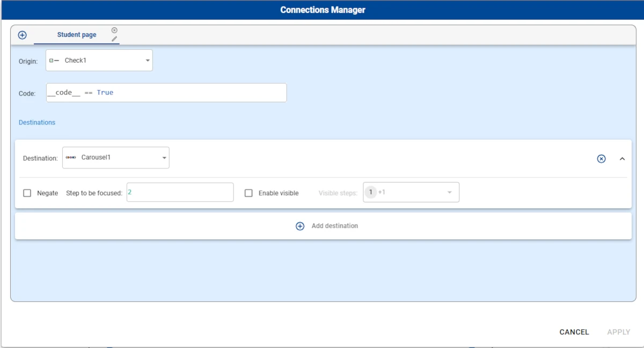644x348 pixels.
Task: Open the Origin dropdown arrow
Action: (148, 61)
